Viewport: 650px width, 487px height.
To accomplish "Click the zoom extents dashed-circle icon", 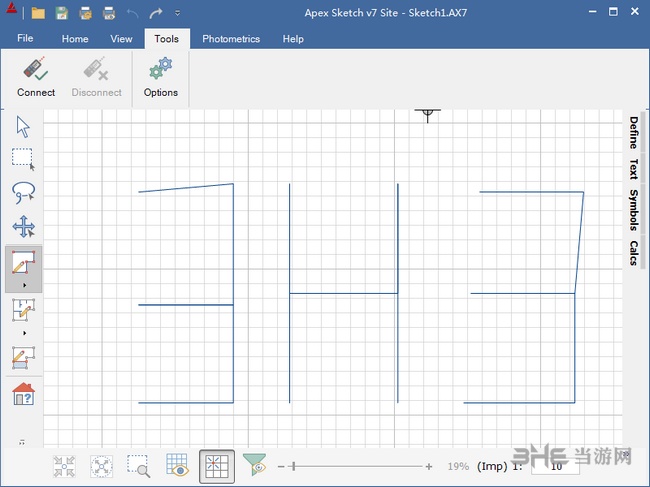I will (x=101, y=466).
